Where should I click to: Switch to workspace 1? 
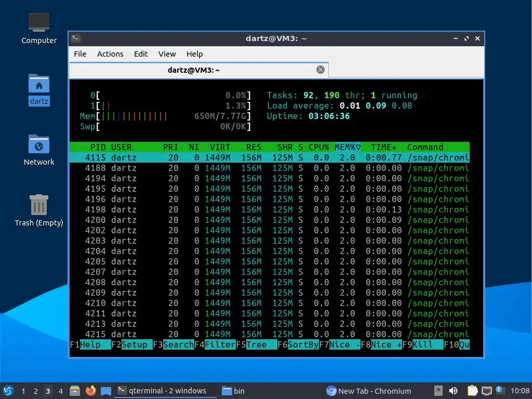pos(23,391)
